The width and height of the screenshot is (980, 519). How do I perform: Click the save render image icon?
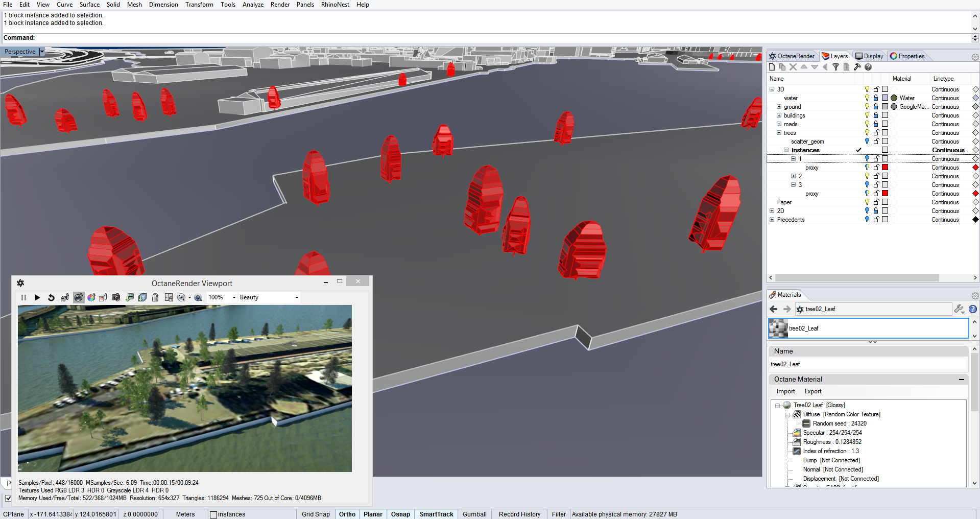130,297
